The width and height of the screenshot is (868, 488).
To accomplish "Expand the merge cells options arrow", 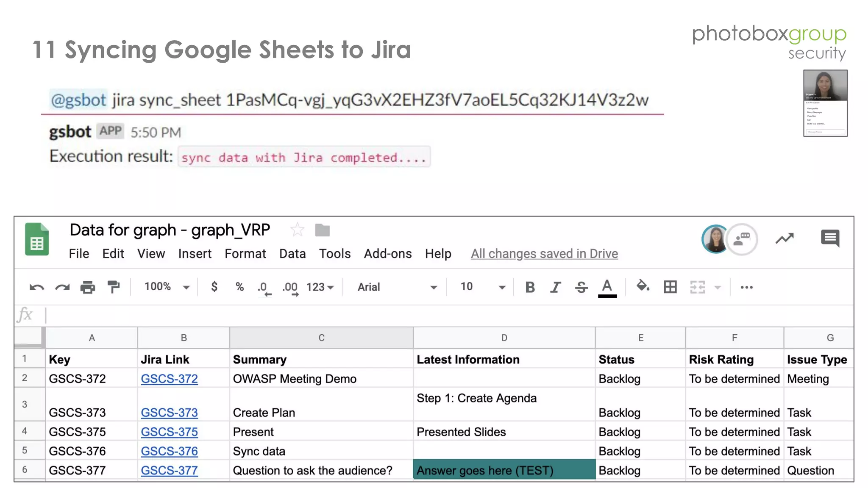I will (718, 288).
